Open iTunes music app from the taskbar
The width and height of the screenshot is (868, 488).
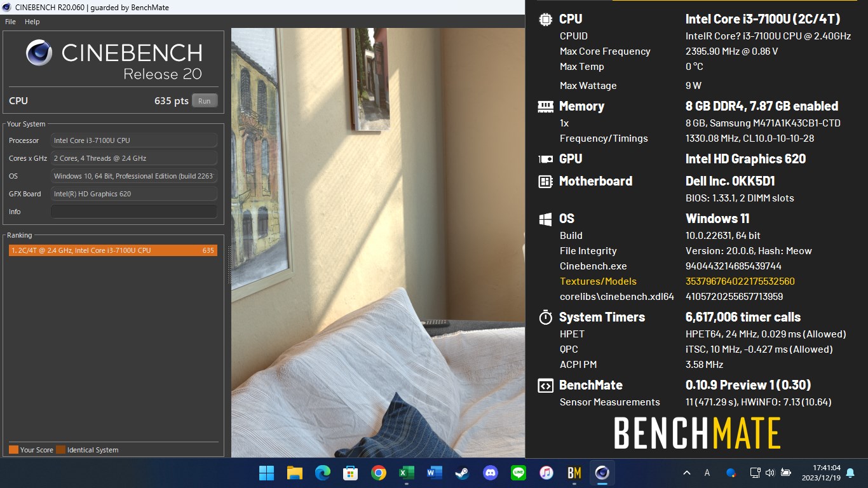(546, 473)
